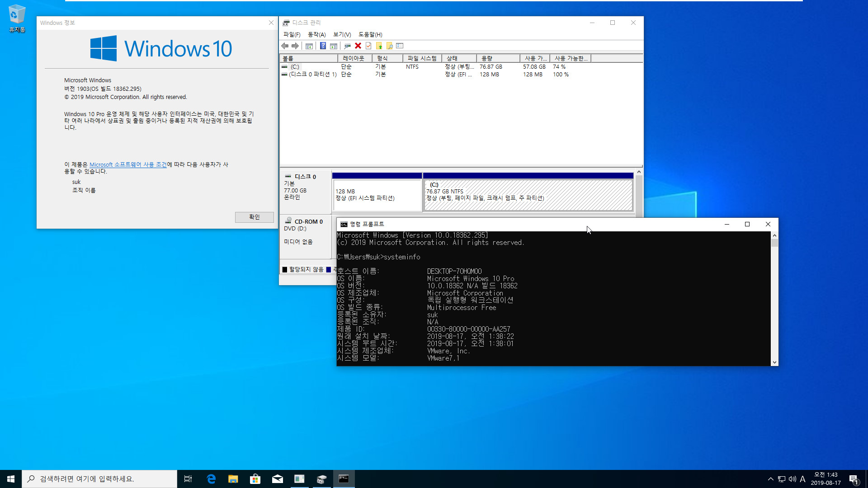868x488 pixels.
Task: Click the NTFS file system cell
Action: (412, 67)
